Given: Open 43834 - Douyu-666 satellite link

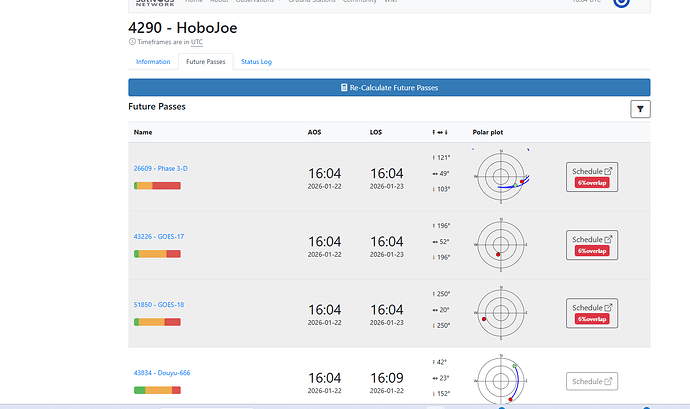Looking at the screenshot, I should click(x=162, y=373).
